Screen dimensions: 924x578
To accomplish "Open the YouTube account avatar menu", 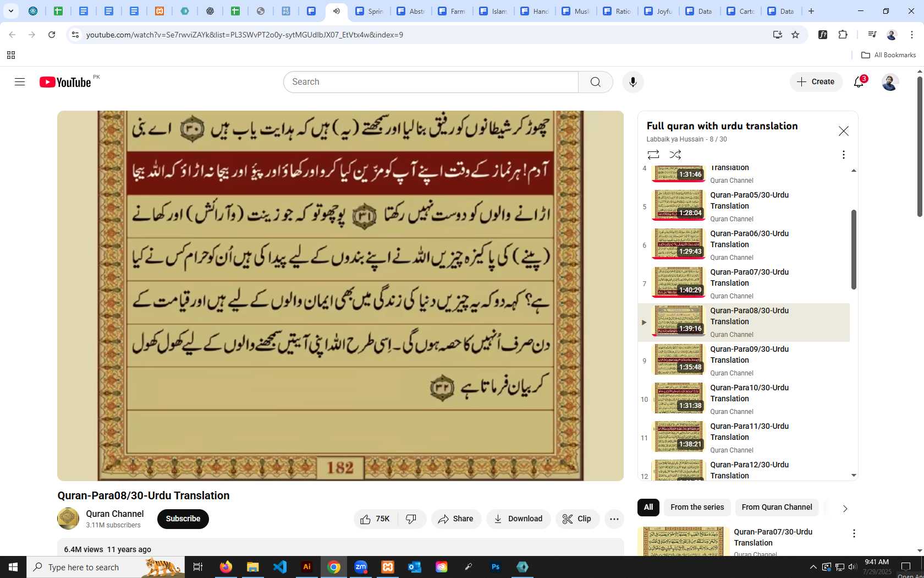I will pyautogui.click(x=890, y=82).
